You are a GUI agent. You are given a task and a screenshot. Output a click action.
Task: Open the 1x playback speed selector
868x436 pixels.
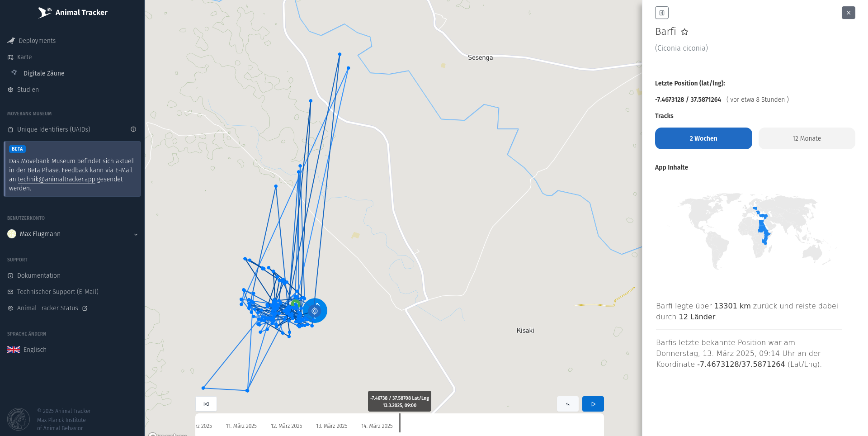[x=567, y=404]
